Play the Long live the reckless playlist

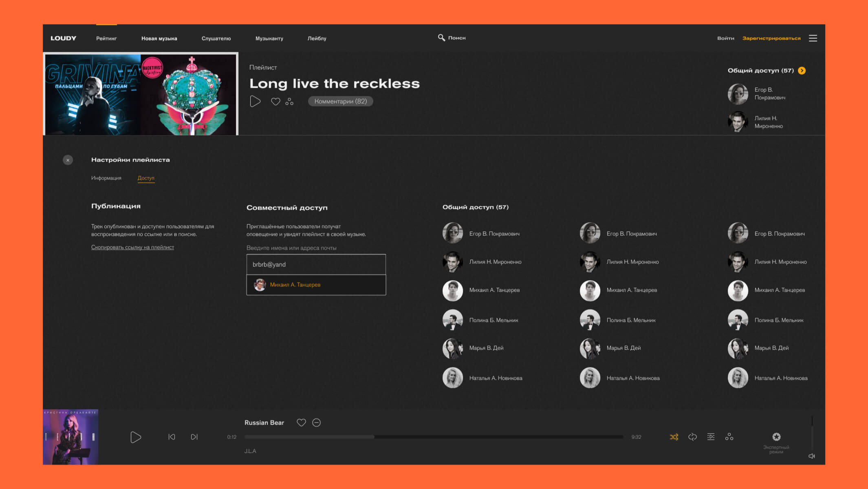click(255, 101)
